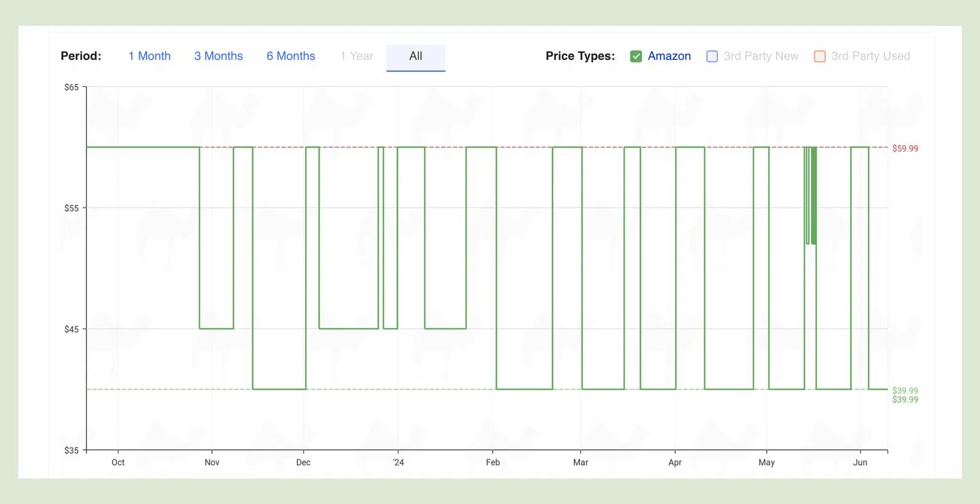Click the 3rd Party New text label
The width and height of the screenshot is (980, 504).
pyautogui.click(x=761, y=56)
